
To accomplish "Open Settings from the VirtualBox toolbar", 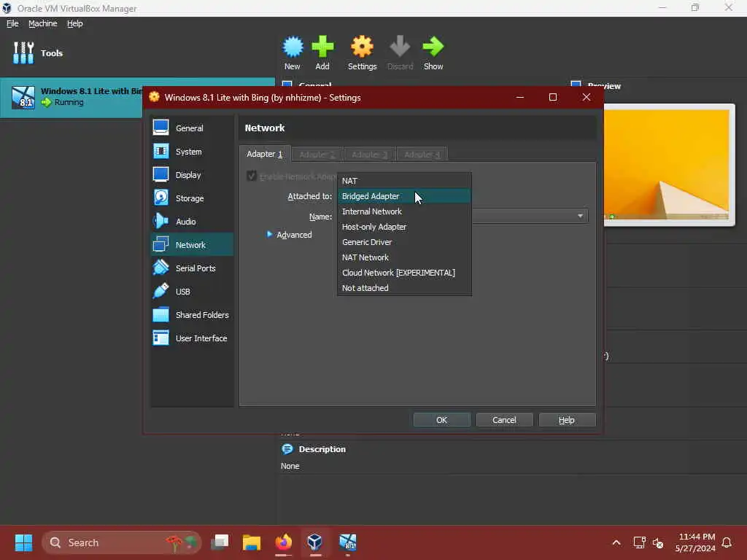I will [362, 52].
